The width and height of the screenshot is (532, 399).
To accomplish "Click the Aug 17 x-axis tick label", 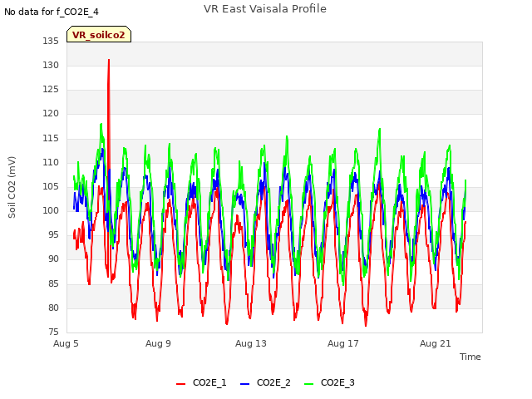I will [343, 343].
